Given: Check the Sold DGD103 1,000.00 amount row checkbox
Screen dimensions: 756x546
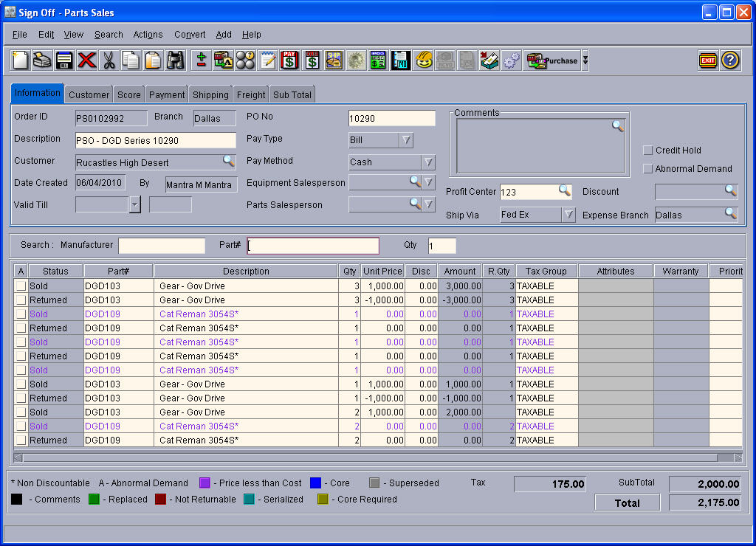Looking at the screenshot, I should click(21, 384).
